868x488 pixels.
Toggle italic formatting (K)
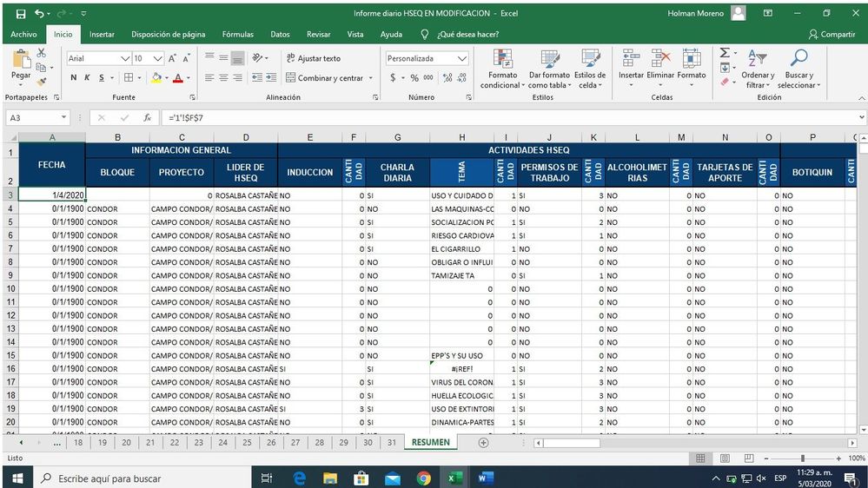click(87, 78)
